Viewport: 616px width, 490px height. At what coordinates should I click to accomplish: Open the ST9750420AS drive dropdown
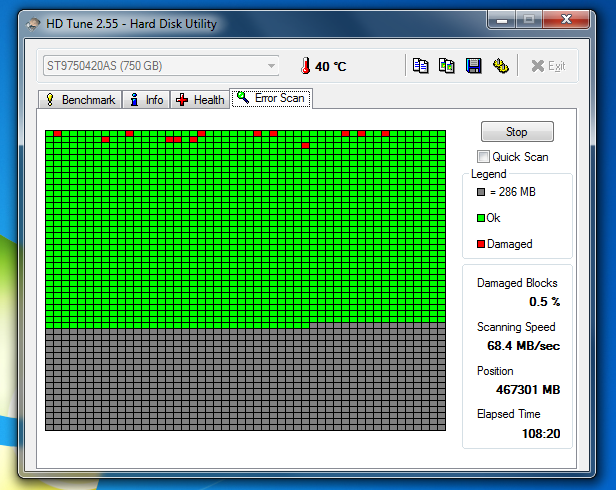click(x=161, y=66)
